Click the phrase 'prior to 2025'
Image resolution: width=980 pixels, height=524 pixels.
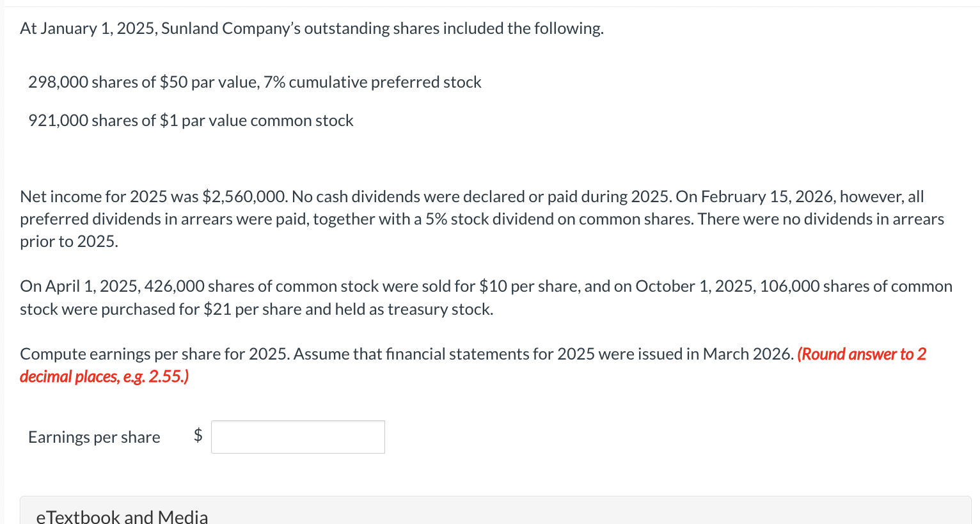click(68, 241)
